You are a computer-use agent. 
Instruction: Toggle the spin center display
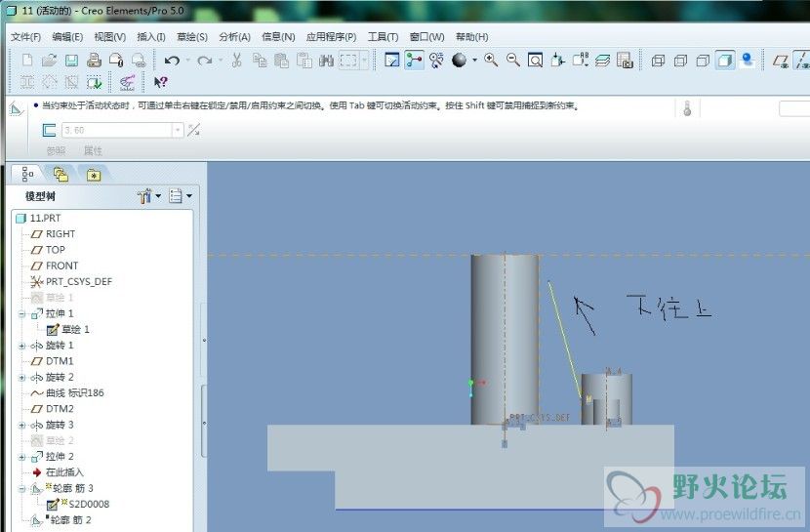tap(415, 61)
